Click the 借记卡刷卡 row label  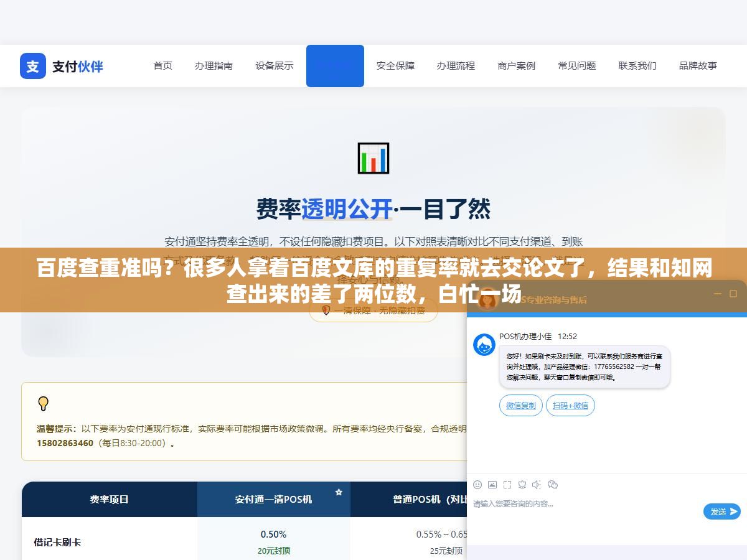(57, 542)
